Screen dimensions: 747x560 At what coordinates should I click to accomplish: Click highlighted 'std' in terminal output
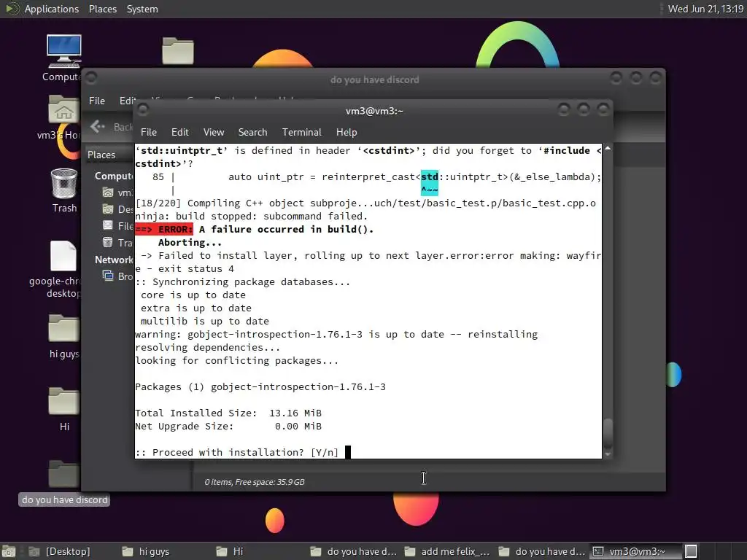(x=429, y=176)
